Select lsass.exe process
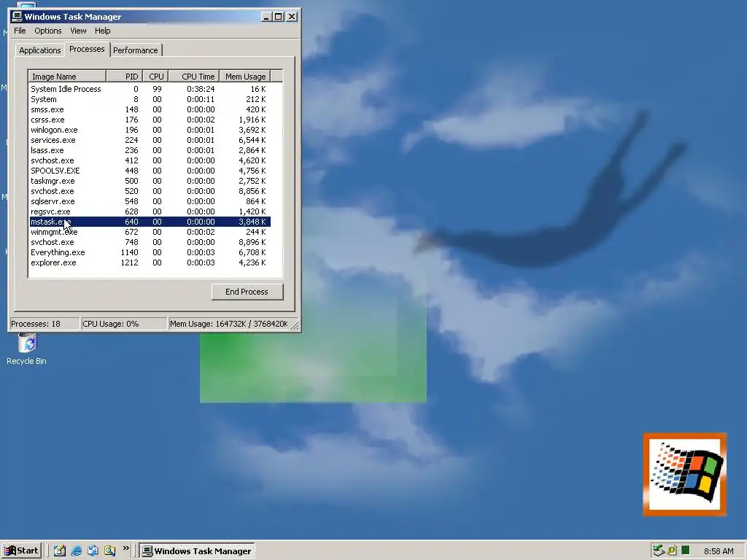This screenshot has height=560, width=747. coord(150,150)
